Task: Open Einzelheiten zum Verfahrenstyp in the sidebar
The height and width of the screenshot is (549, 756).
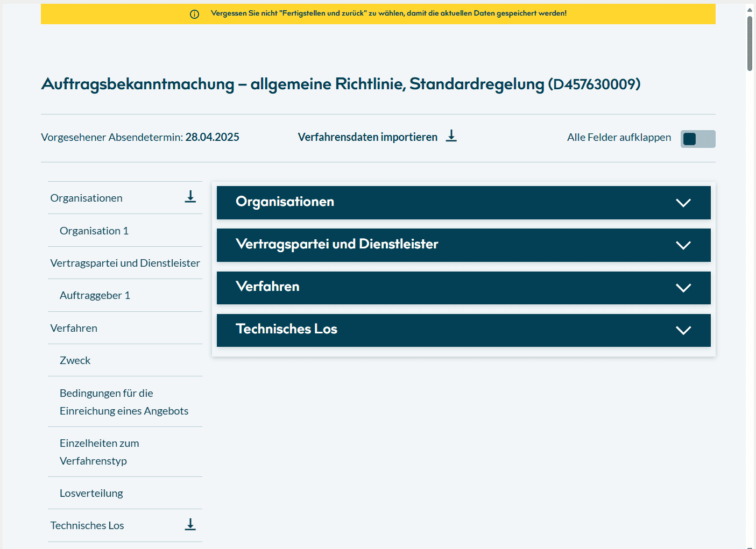Action: point(100,452)
